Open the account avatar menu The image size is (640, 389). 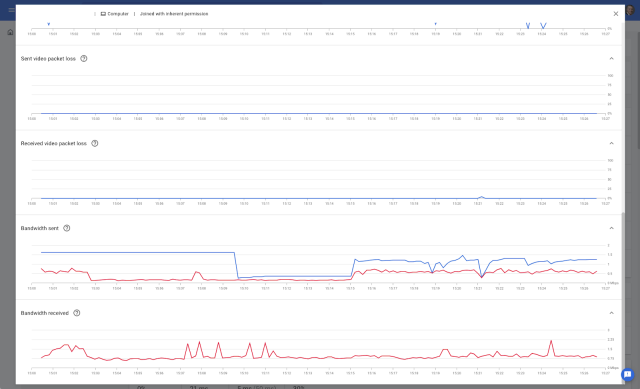(x=631, y=10)
